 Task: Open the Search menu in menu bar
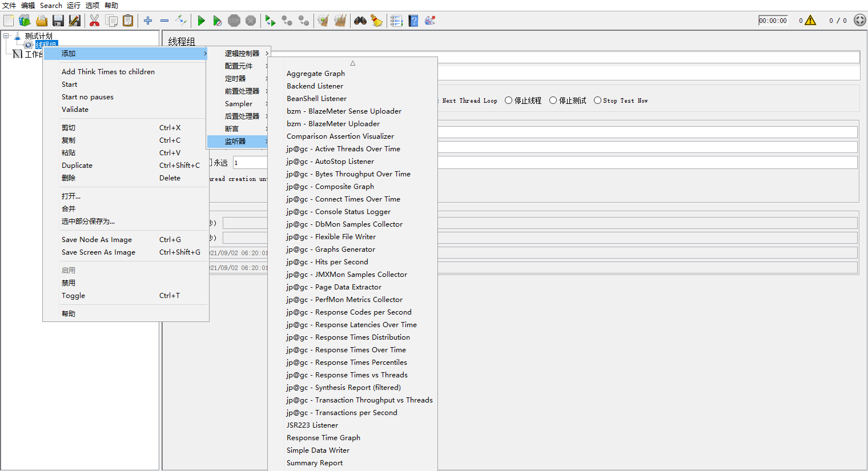[51, 5]
